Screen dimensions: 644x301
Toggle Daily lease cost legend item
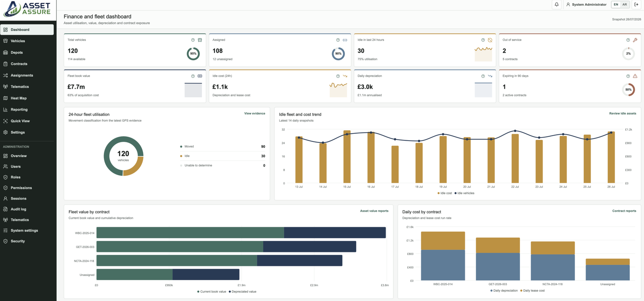pyautogui.click(x=533, y=291)
